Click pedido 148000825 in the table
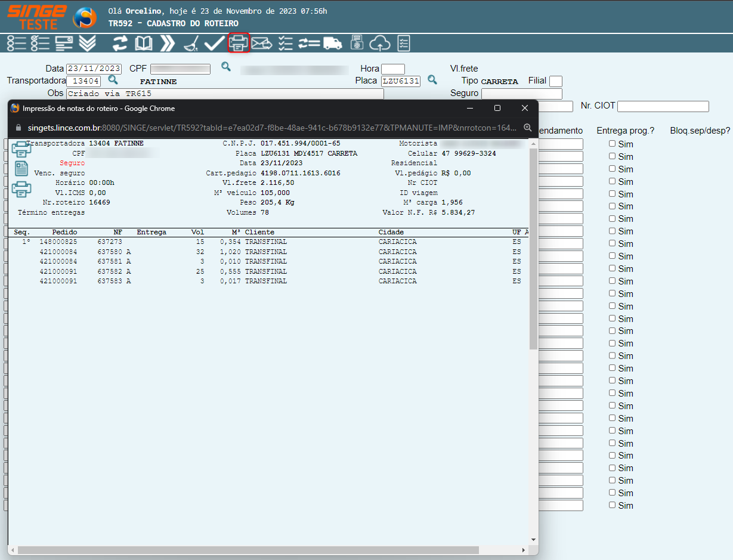This screenshot has width=733, height=560. coord(58,242)
